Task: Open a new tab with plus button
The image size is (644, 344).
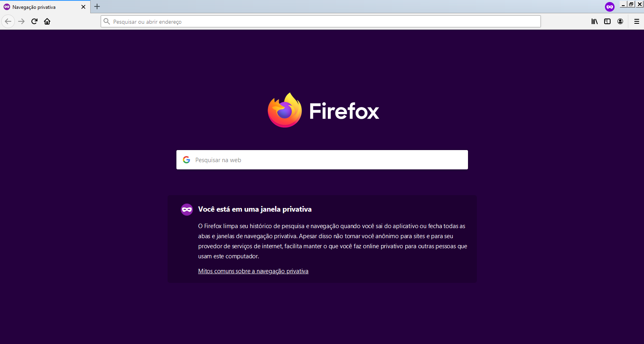Action: [x=97, y=6]
